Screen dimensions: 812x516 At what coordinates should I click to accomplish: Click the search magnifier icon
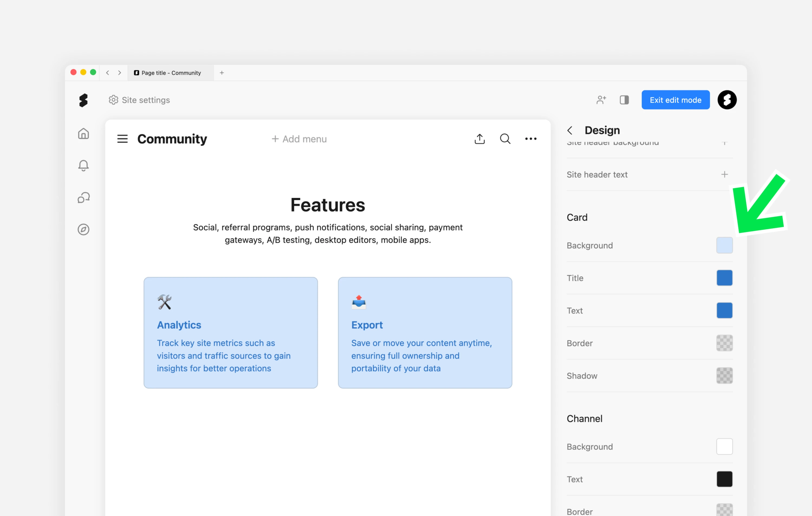[x=505, y=139]
